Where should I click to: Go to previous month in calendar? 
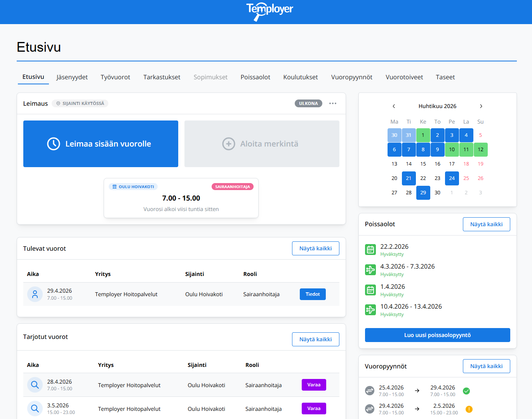(x=394, y=106)
